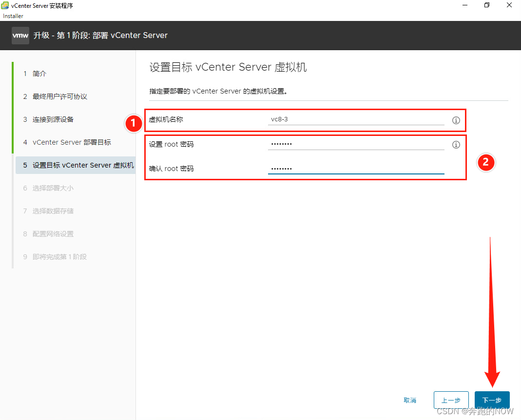Select step 6 选择部署大小
Image resolution: width=521 pixels, height=420 pixels.
click(49, 188)
